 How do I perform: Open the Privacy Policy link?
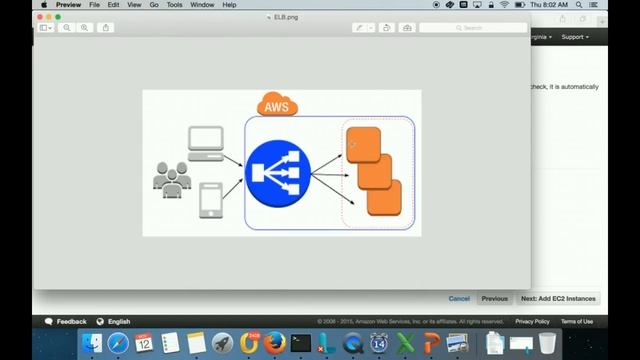pyautogui.click(x=532, y=322)
